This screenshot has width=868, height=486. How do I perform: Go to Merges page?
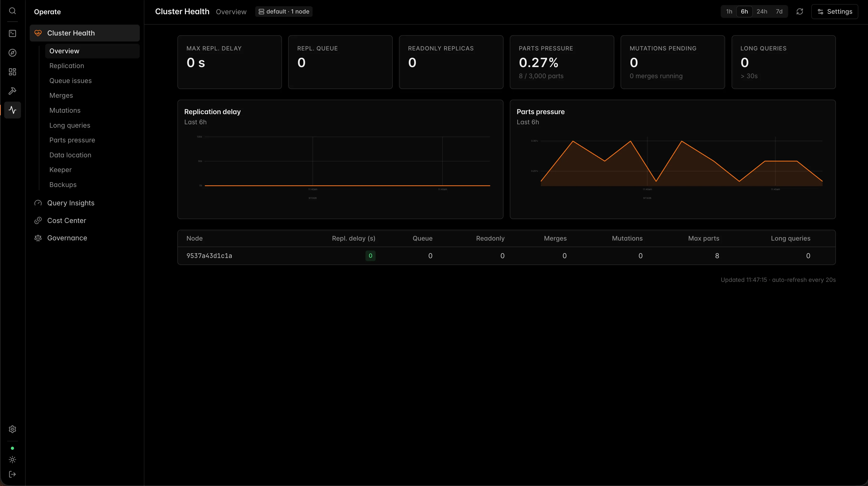tap(92, 95)
